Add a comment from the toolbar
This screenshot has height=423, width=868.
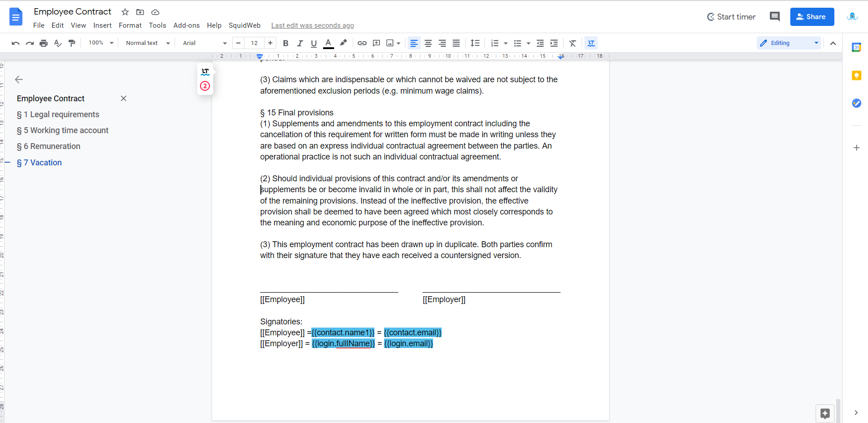coord(376,43)
